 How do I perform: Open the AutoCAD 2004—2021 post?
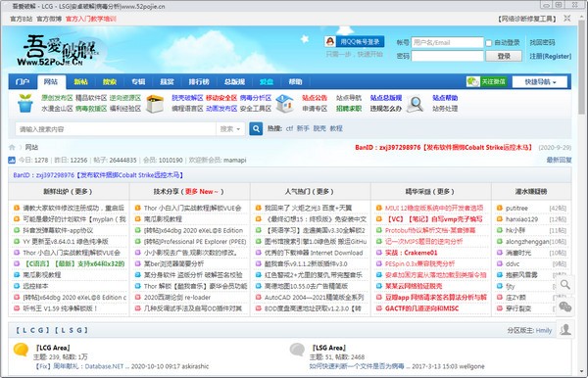(315, 298)
